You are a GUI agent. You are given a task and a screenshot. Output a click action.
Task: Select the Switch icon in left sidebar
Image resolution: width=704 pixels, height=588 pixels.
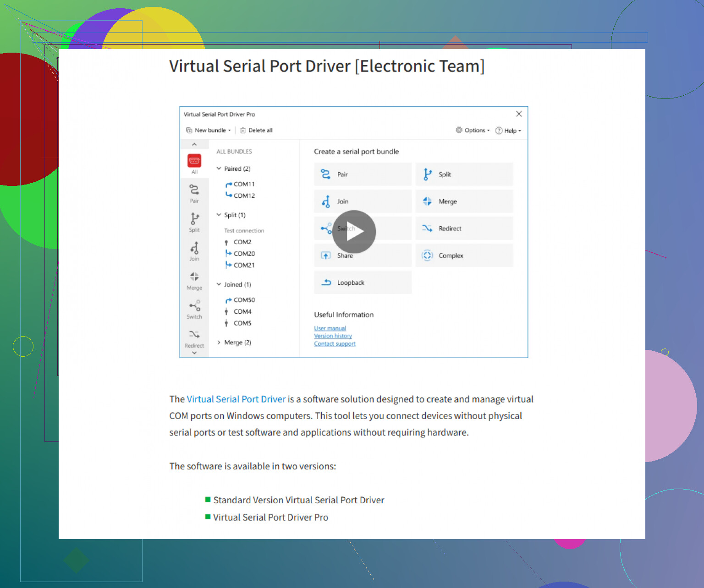pyautogui.click(x=194, y=305)
